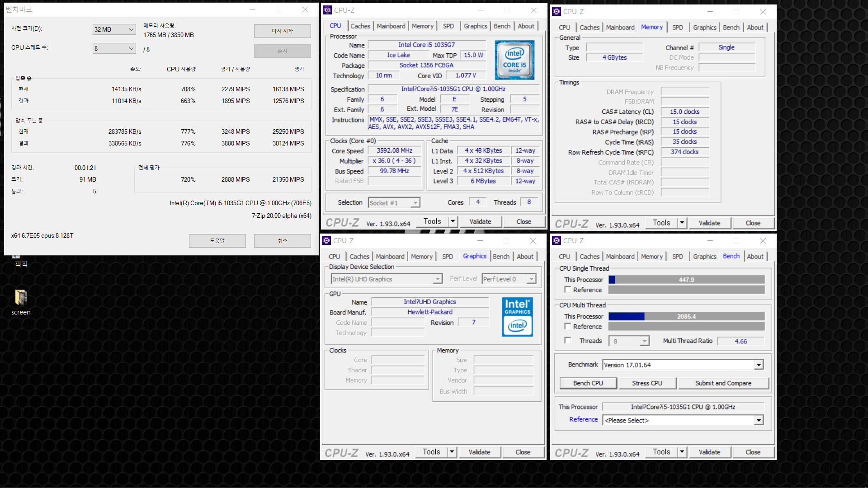
Task: Click the CPU Multi Thread score bar
Action: [x=686, y=316]
